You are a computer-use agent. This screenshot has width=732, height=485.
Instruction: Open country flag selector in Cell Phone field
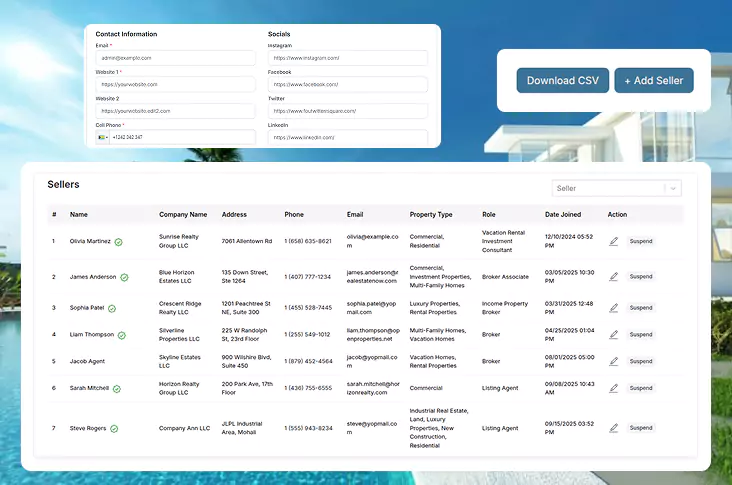click(103, 137)
